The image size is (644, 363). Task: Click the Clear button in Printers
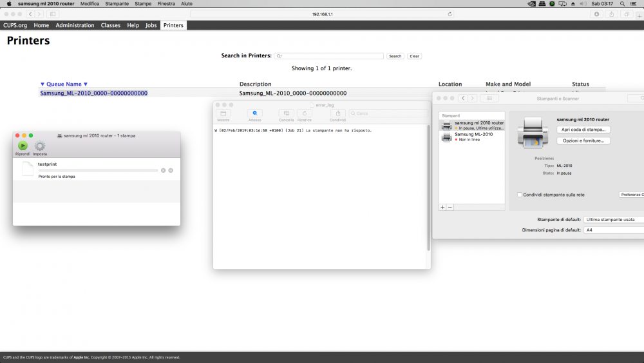414,56
